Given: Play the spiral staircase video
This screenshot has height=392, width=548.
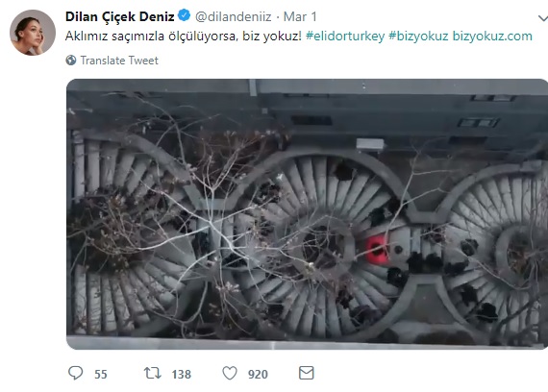Looking at the screenshot, I should [308, 214].
